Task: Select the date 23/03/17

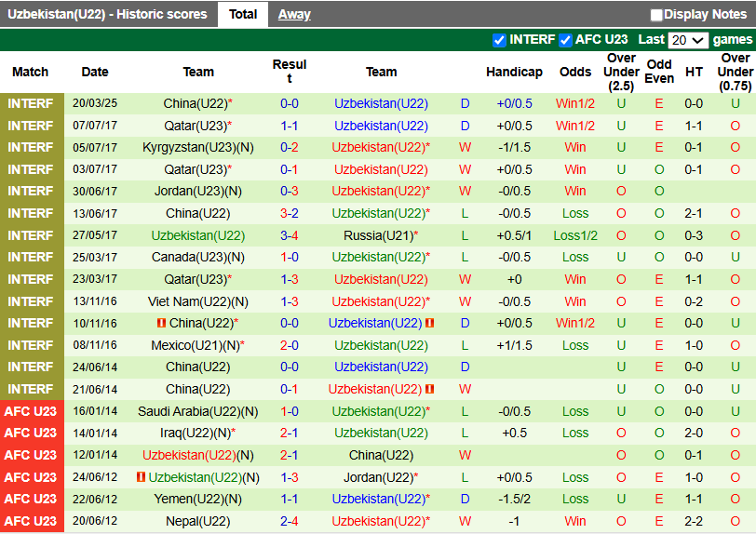Action: pos(95,279)
